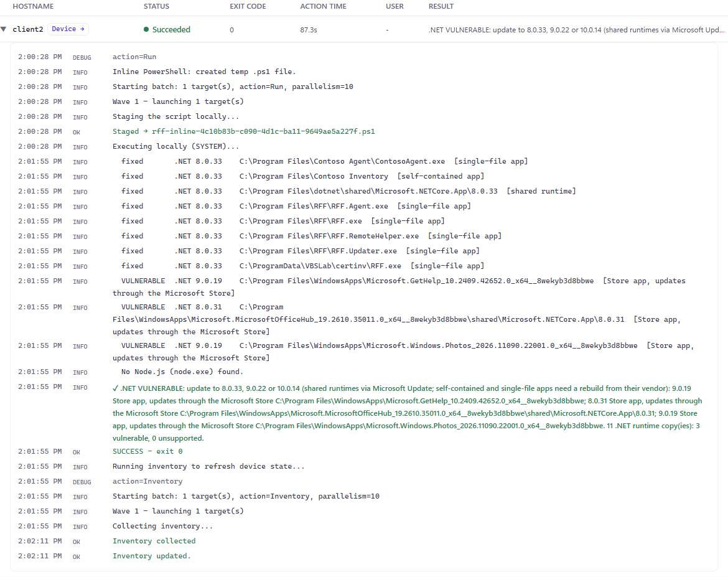Click the Contoso Inventory self-contained line
The width and height of the screenshot is (728, 577).
[302, 176]
